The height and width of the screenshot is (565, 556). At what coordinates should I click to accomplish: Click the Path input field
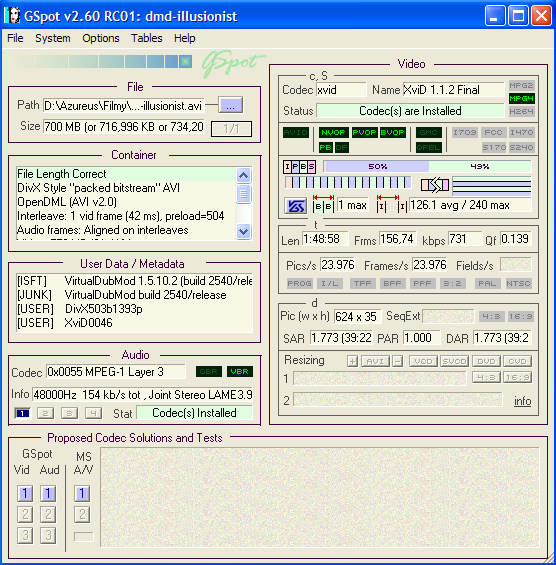tap(124, 106)
